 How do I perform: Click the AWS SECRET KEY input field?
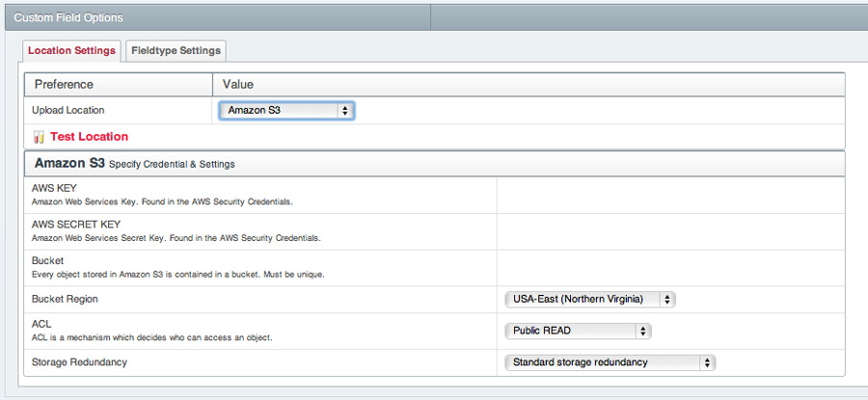(671, 232)
